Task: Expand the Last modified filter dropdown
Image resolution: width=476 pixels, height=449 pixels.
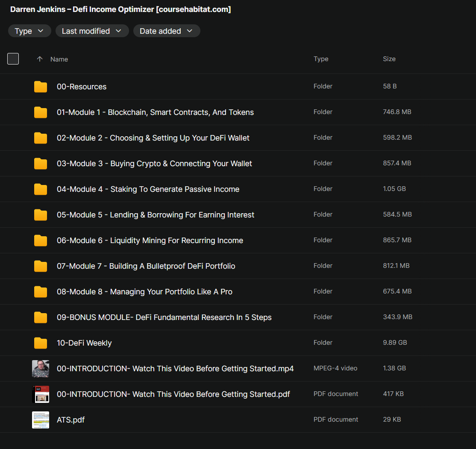Action: (92, 31)
